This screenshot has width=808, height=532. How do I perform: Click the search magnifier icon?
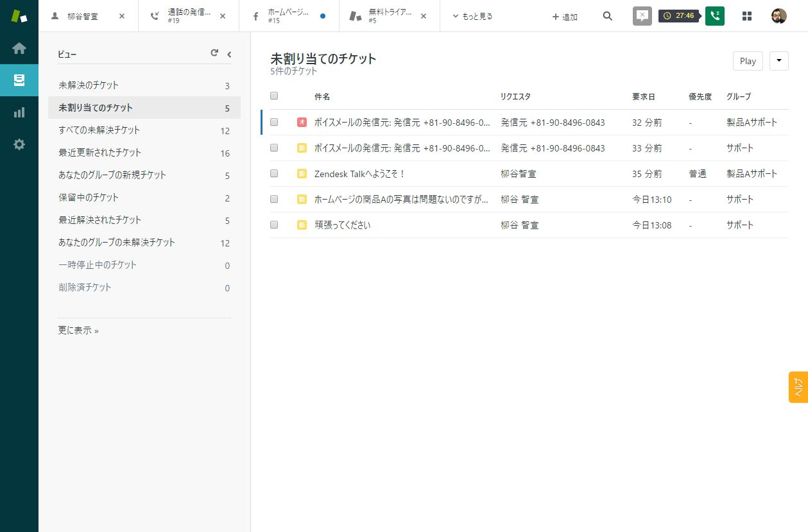pos(608,16)
